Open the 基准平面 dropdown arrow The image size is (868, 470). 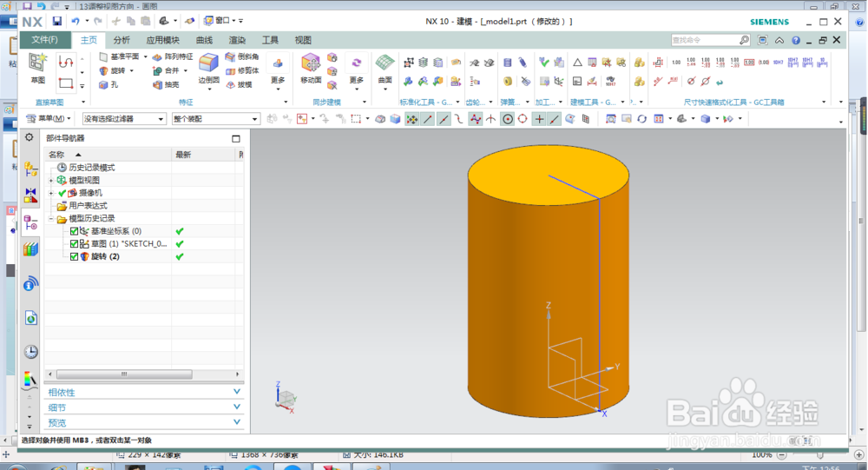[146, 56]
